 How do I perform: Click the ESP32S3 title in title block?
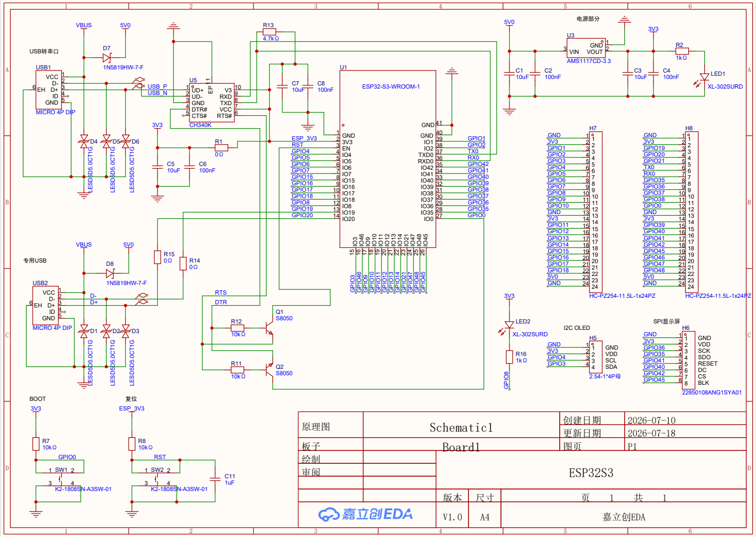point(591,472)
